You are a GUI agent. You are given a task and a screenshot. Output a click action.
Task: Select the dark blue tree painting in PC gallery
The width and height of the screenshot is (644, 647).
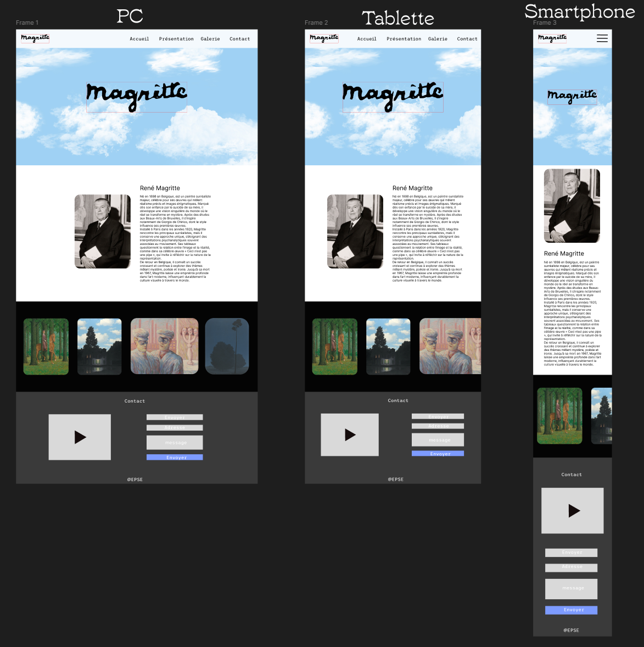[227, 346]
